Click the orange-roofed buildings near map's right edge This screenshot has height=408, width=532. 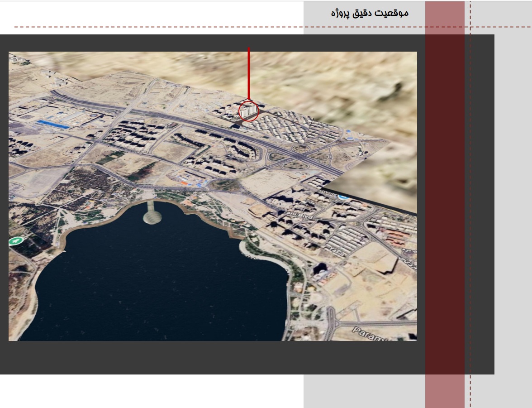396,237
